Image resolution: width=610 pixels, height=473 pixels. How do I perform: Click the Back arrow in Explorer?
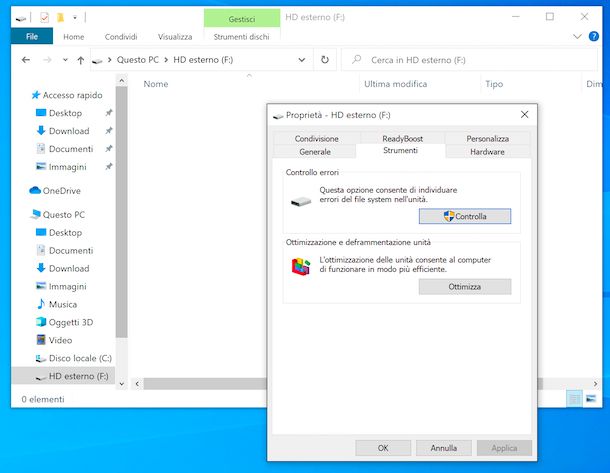26,60
